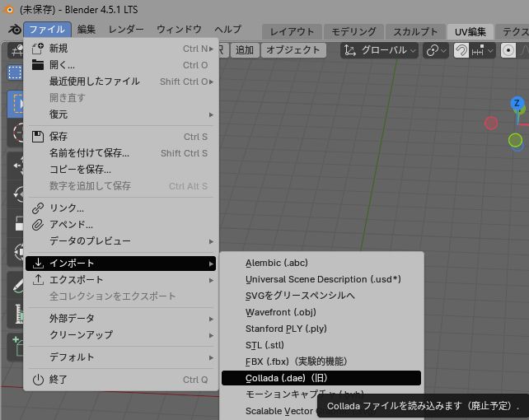Open the 編集 menu
The height and width of the screenshot is (420, 529).
point(87,30)
